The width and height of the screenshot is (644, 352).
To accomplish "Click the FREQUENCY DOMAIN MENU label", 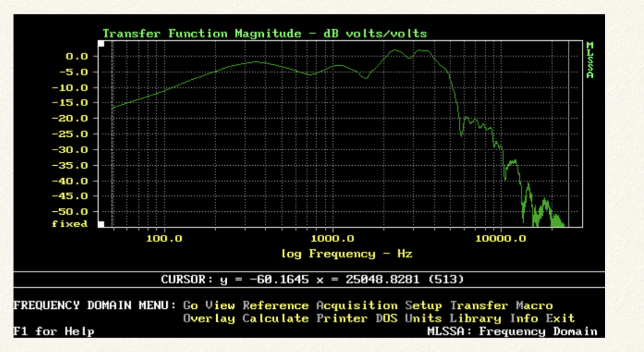I will [94, 305].
